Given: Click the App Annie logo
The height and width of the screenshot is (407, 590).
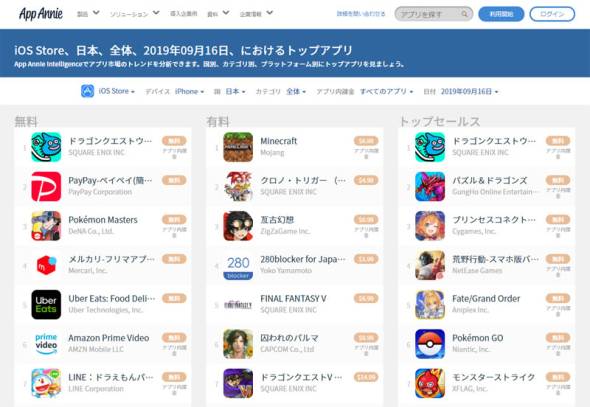Looking at the screenshot, I should [41, 14].
